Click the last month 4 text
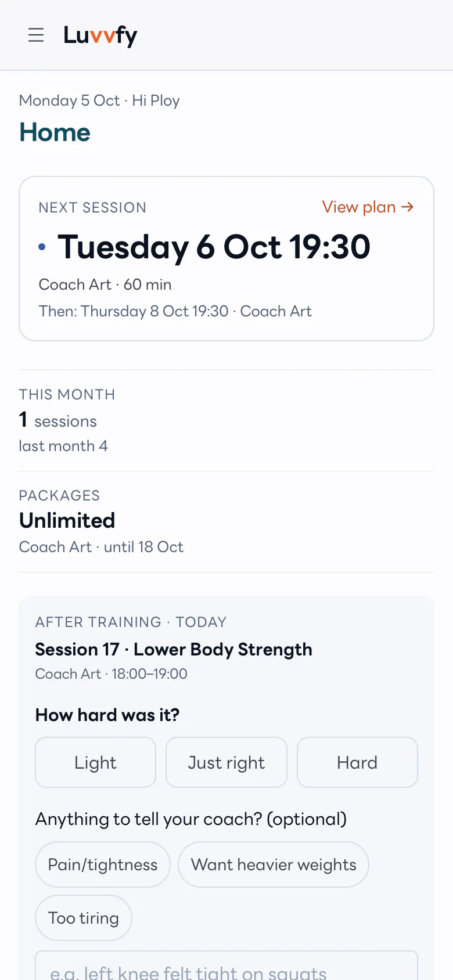Image resolution: width=453 pixels, height=980 pixels. [x=63, y=446]
